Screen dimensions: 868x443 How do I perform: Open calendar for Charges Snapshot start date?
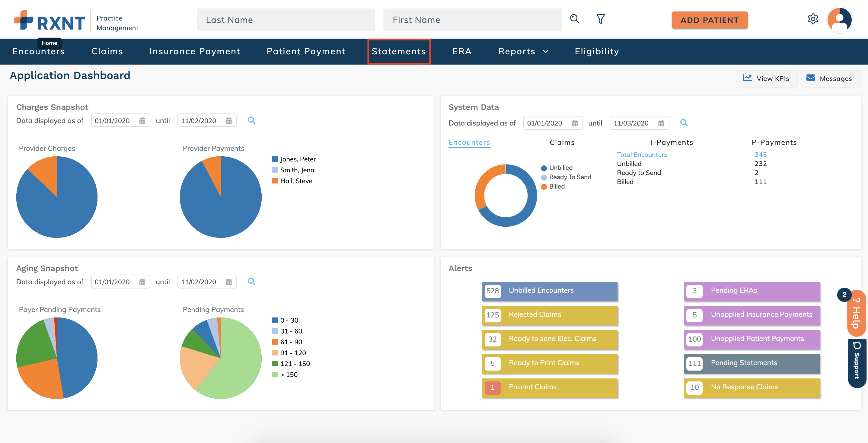coord(142,121)
